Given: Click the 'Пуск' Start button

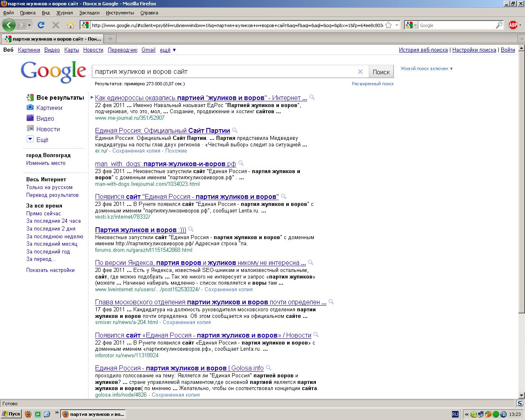Looking at the screenshot, I should click(11, 414).
